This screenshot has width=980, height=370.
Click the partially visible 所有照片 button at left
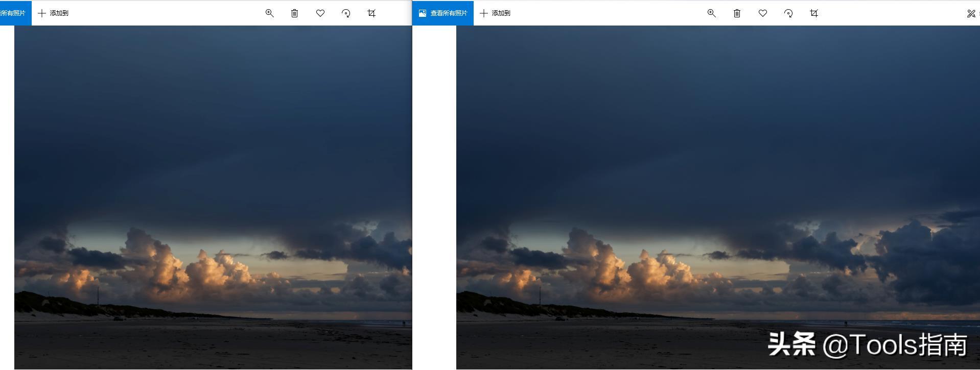point(14,13)
